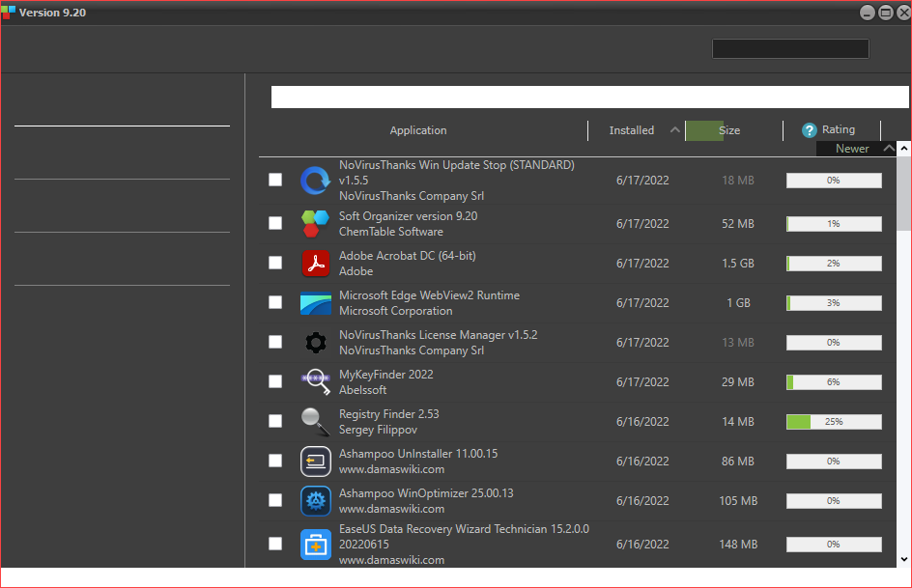912x588 pixels.
Task: Click the Soft Organizer hexagon icon
Action: tap(315, 224)
